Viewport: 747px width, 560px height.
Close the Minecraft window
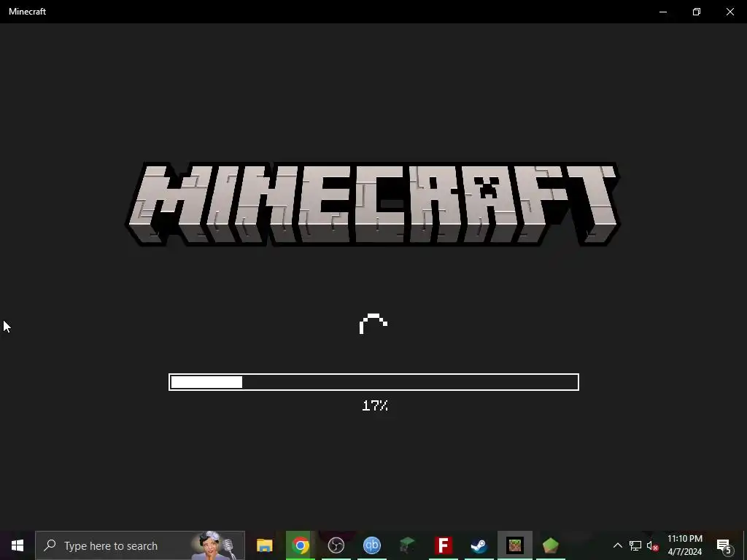729,12
